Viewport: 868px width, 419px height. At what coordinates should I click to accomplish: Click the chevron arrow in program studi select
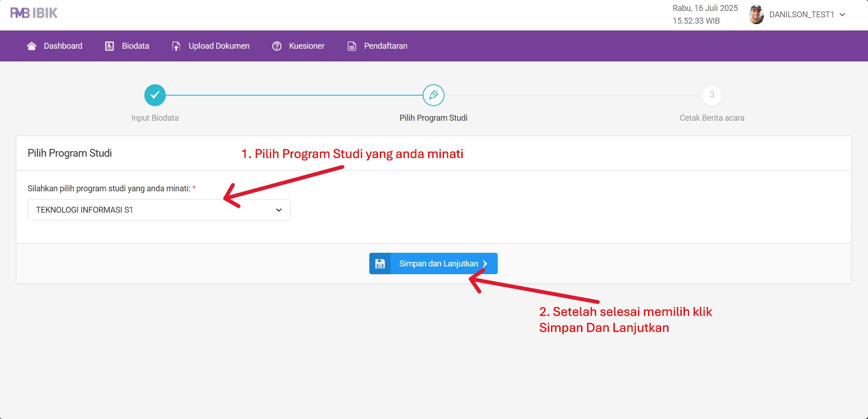click(279, 210)
